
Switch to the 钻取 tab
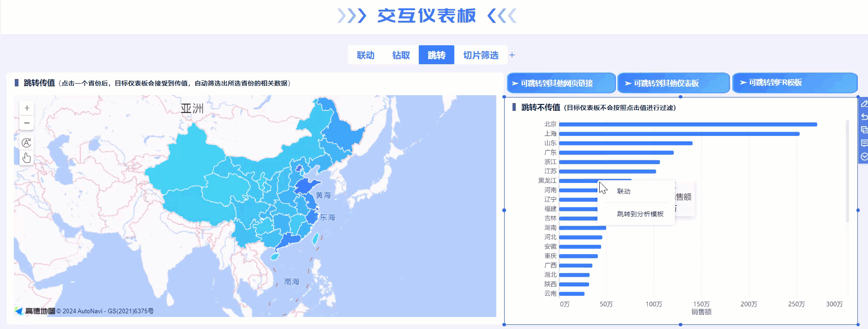coord(401,55)
